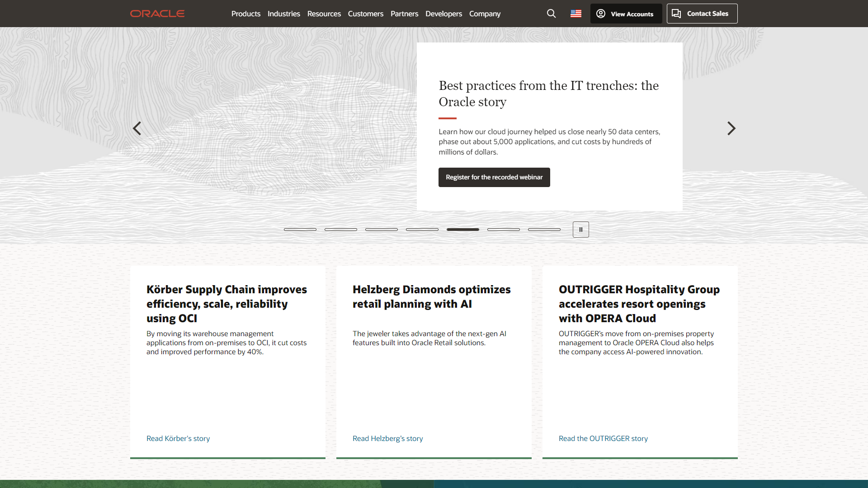868x488 pixels.
Task: Jump to the second carousel slide indicator
Action: click(x=341, y=230)
